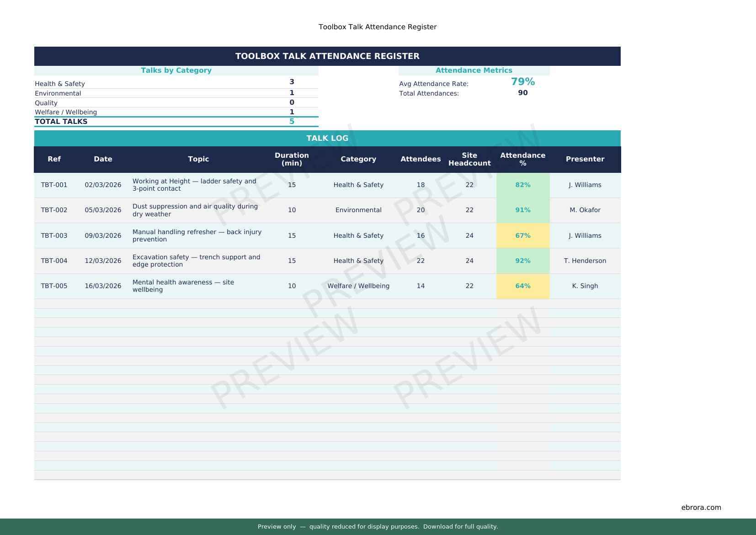The image size is (756, 535).
Task: Click the ebrora.com link
Action: pos(701,507)
